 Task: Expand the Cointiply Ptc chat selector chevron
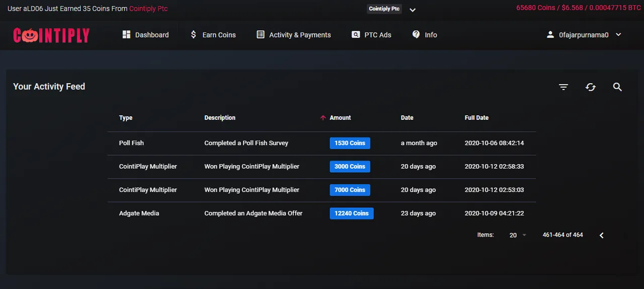(x=413, y=10)
